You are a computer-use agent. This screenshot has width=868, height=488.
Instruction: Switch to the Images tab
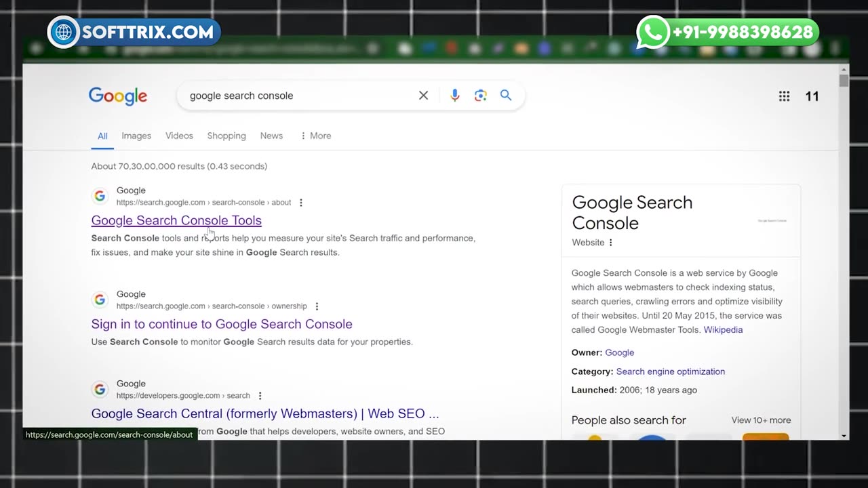[136, 136]
